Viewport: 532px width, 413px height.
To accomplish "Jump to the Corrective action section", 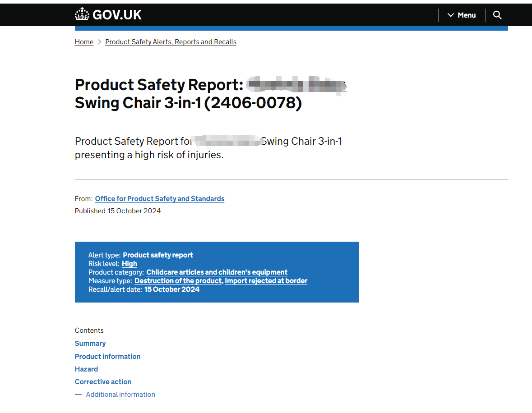I will 103,381.
